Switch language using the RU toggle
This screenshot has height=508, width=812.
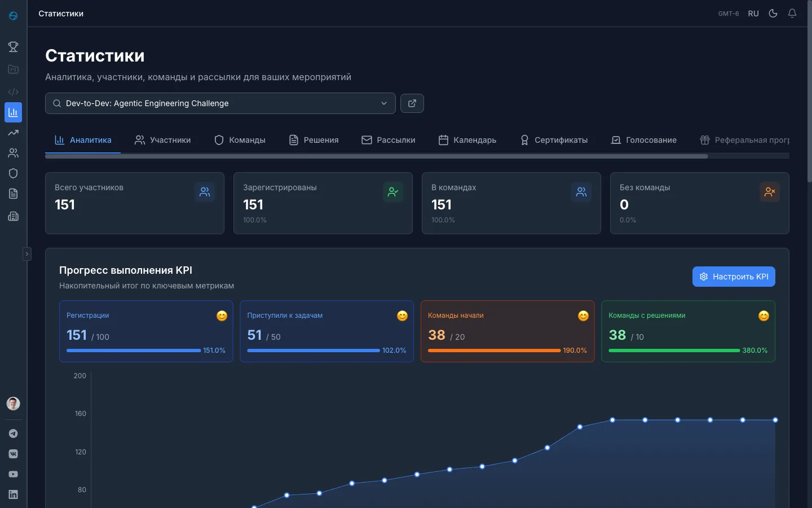click(753, 14)
